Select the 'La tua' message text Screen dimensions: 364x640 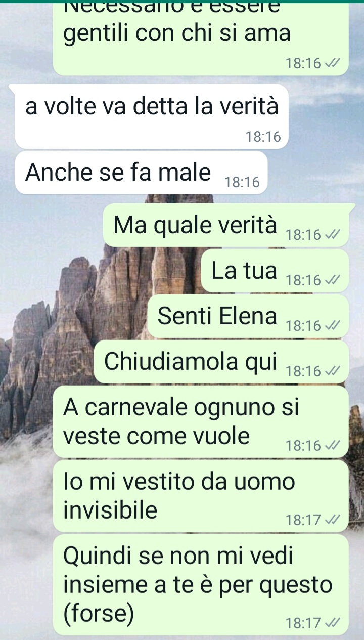[x=244, y=271]
